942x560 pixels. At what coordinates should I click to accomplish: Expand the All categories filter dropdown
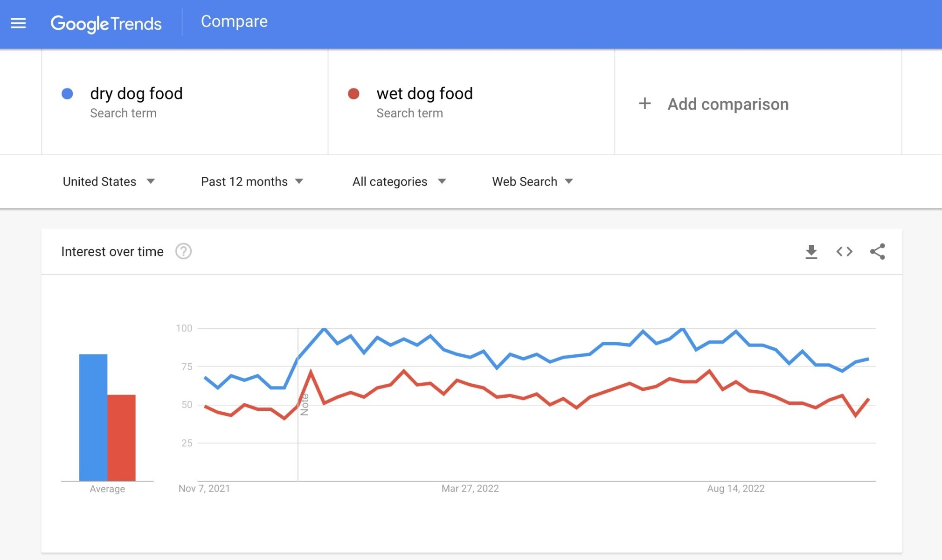pos(398,180)
